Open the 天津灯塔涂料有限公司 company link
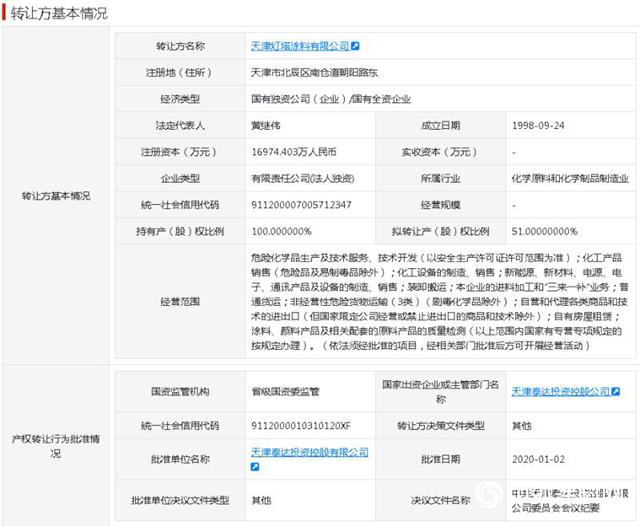Viewport: 640px width, 526px height. coord(300,46)
